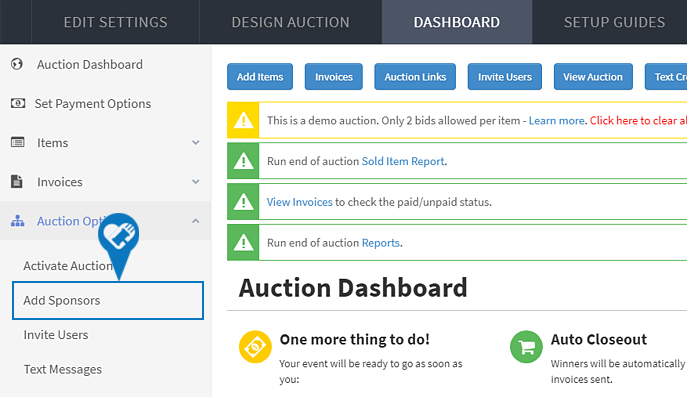The height and width of the screenshot is (398, 689).
Task: Click the green shopping cart Auto Closeout icon
Action: 526,347
